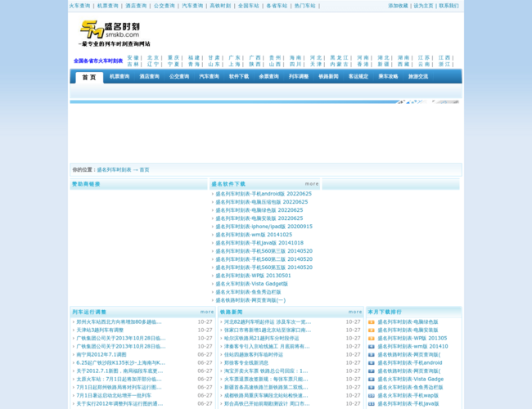The image size is (532, 409).
Task: Click 添加收藏 link at top right
Action: coord(398,6)
